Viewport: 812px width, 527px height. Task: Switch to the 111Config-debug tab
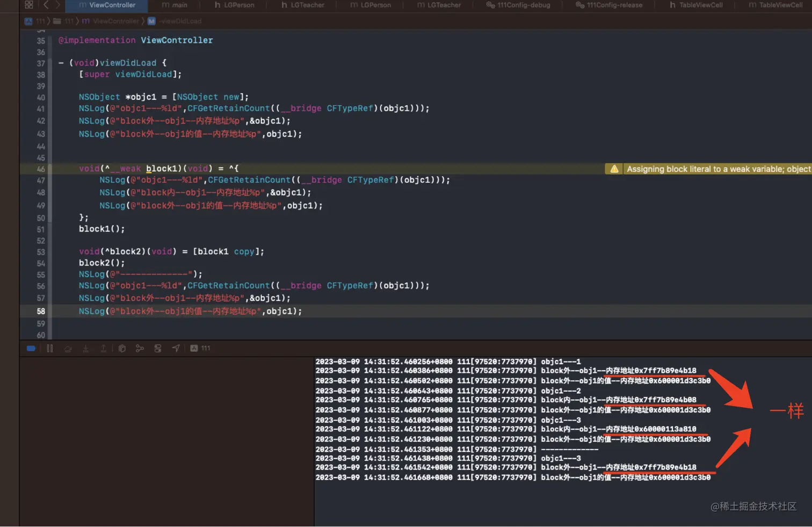click(518, 5)
